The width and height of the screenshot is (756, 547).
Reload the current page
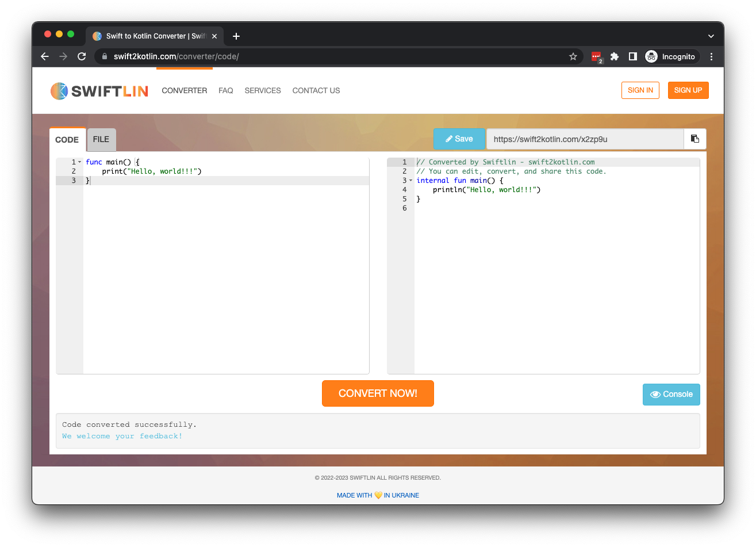pos(82,56)
